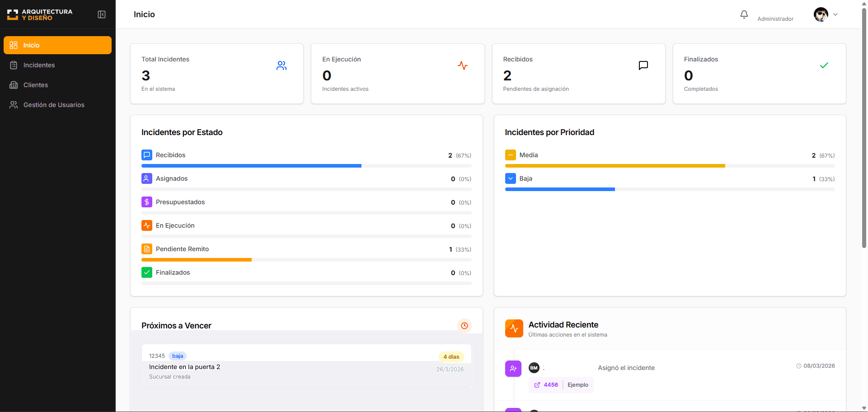The image size is (868, 412).
Task: Collapse the sidebar with the panel icon
Action: pyautogui.click(x=102, y=14)
